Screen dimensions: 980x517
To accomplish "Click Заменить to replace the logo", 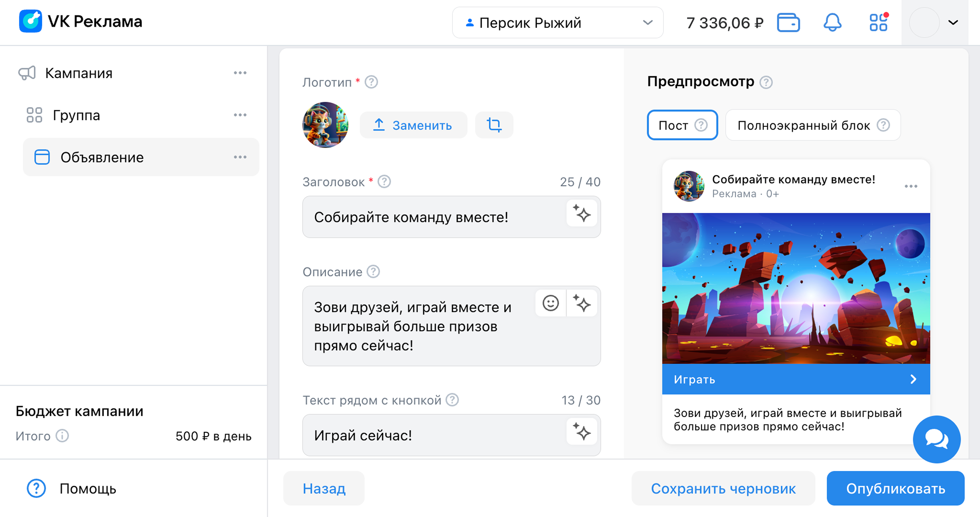I will tap(414, 125).
